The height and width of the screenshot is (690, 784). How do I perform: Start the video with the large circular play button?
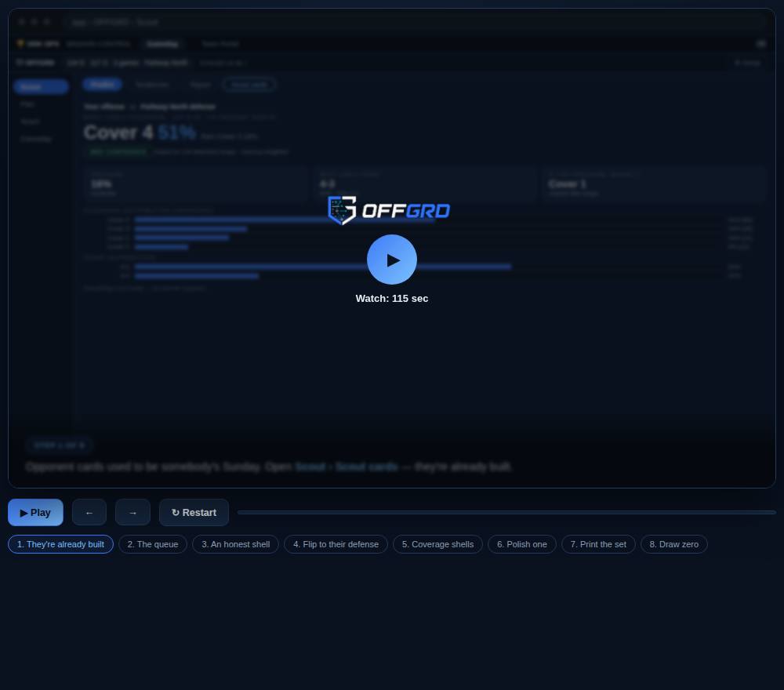tap(391, 260)
